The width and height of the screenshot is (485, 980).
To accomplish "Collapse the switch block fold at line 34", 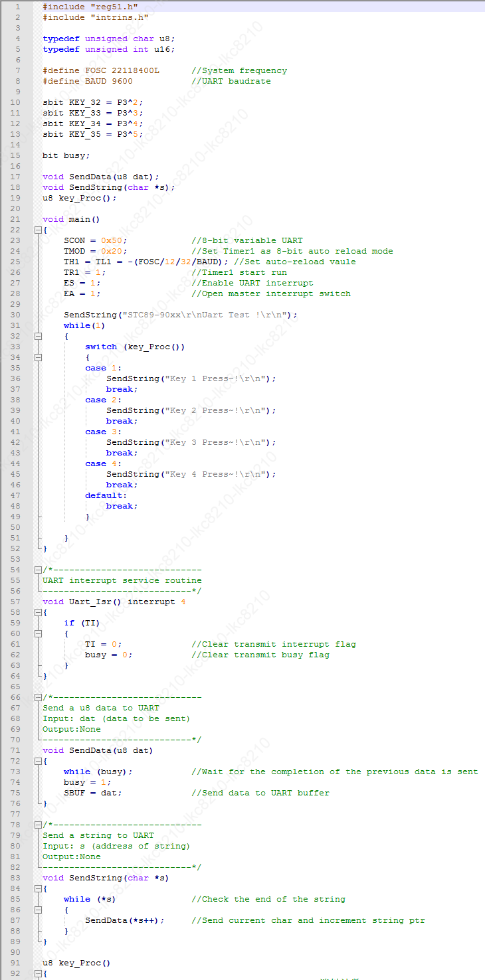I will pos(37,357).
